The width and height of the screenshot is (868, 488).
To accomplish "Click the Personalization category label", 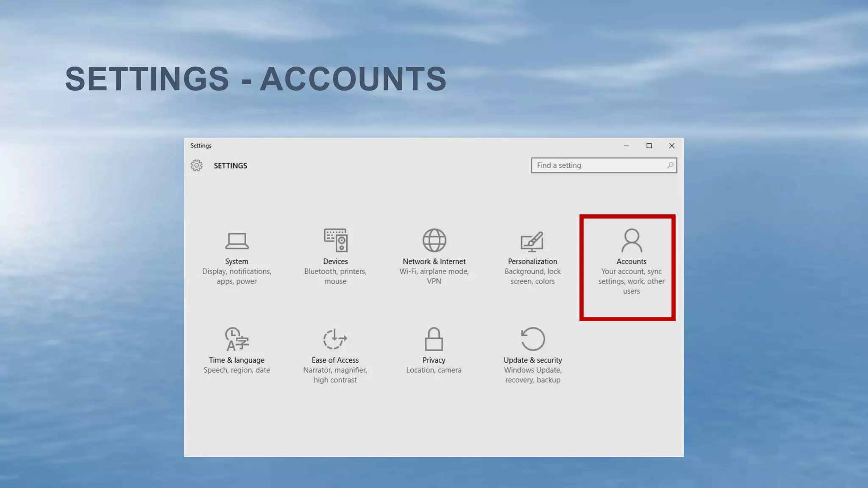I will 532,261.
